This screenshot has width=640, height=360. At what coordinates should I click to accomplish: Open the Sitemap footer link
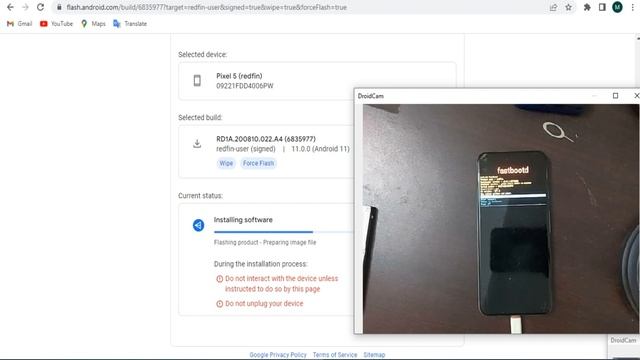point(374,355)
